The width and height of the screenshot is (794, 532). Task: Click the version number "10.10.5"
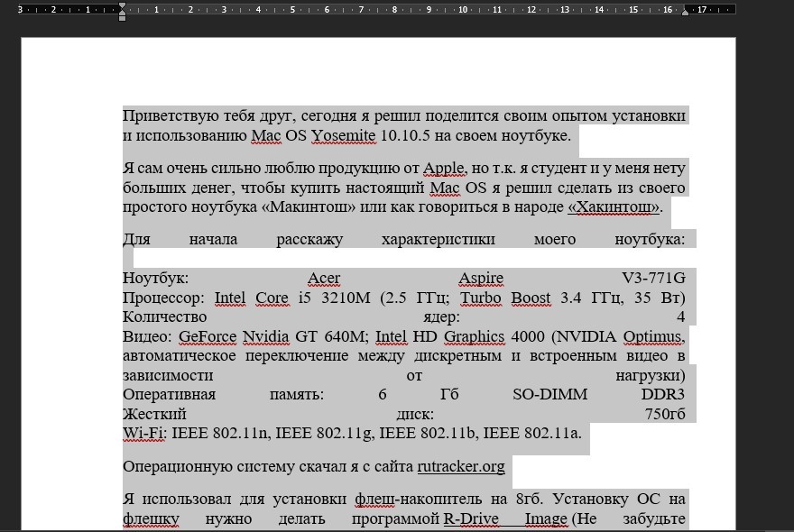click(405, 135)
